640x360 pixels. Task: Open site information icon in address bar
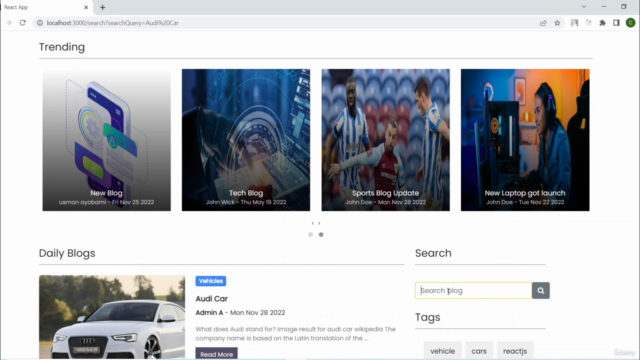coord(40,23)
